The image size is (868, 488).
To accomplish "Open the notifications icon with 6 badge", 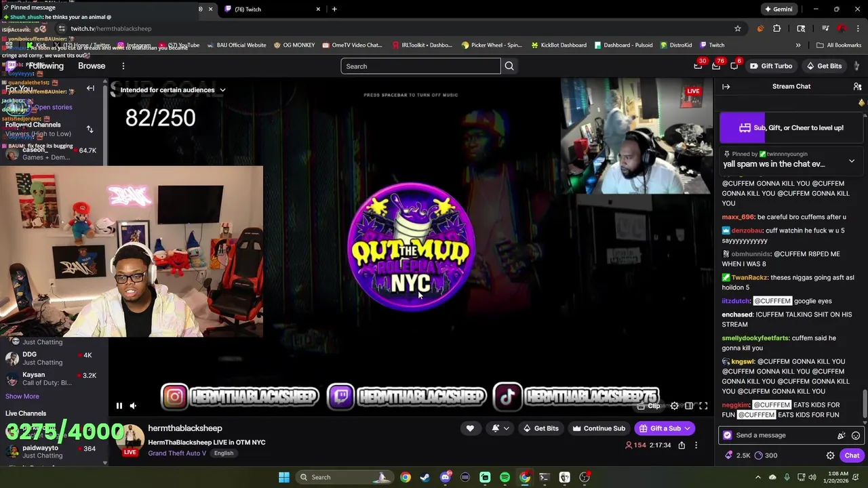I will pyautogui.click(x=734, y=66).
